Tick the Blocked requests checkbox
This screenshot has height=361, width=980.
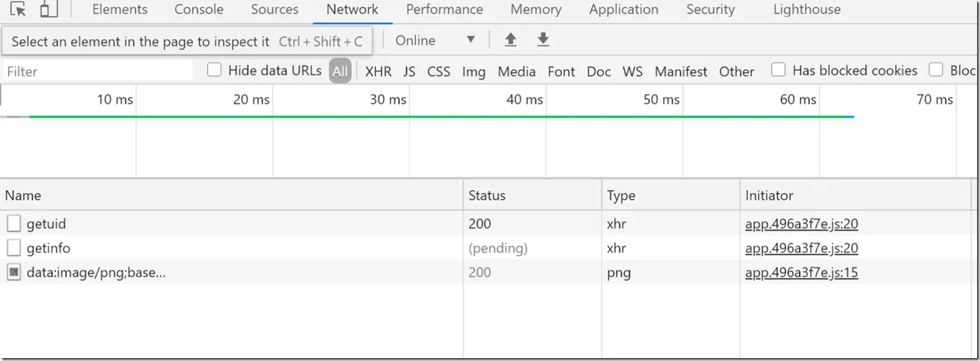(x=936, y=70)
